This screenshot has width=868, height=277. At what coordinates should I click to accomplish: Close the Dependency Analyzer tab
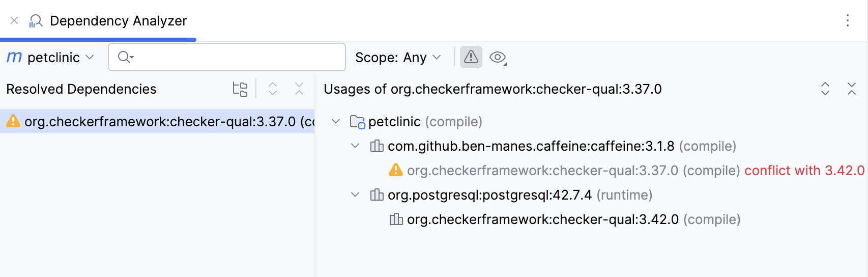[14, 20]
